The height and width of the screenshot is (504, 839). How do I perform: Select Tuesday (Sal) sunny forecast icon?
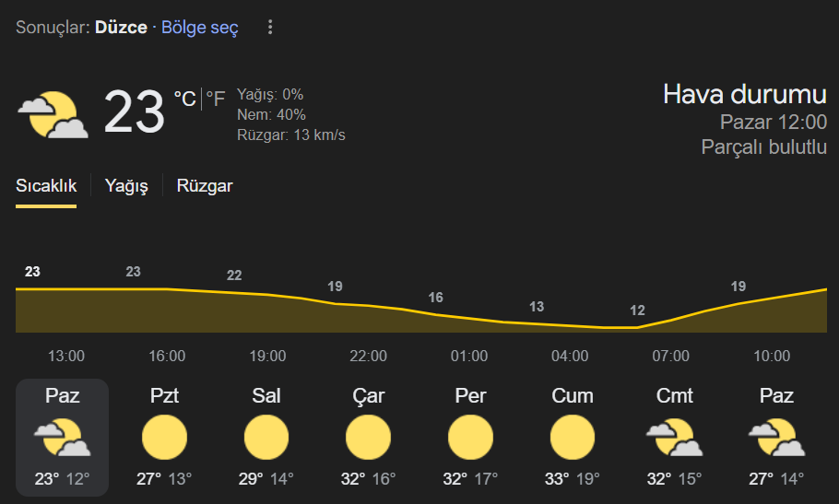(266, 437)
